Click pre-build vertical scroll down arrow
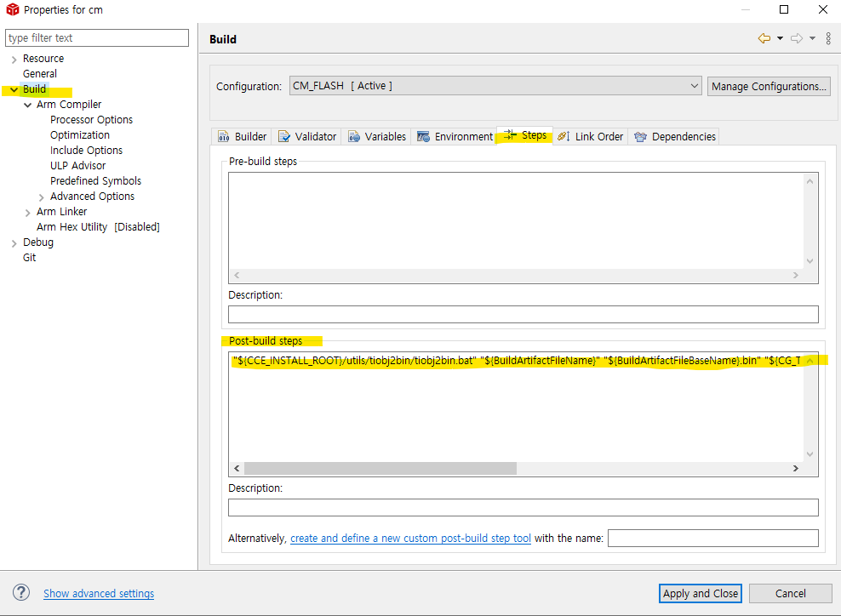 [810, 261]
